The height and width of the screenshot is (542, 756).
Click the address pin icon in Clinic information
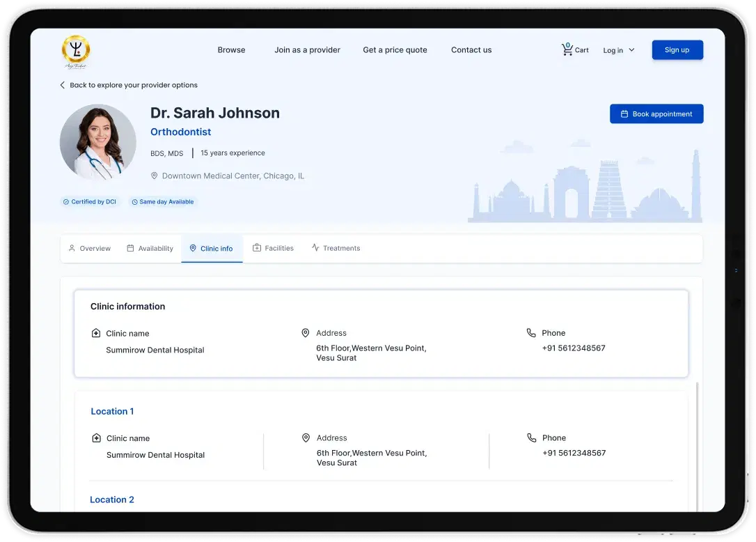305,332
